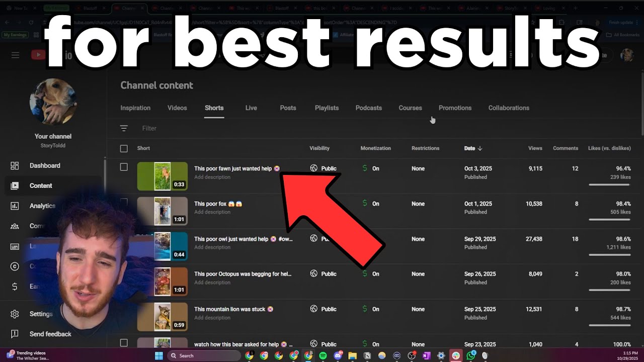Open the Collaborations tab

click(509, 108)
